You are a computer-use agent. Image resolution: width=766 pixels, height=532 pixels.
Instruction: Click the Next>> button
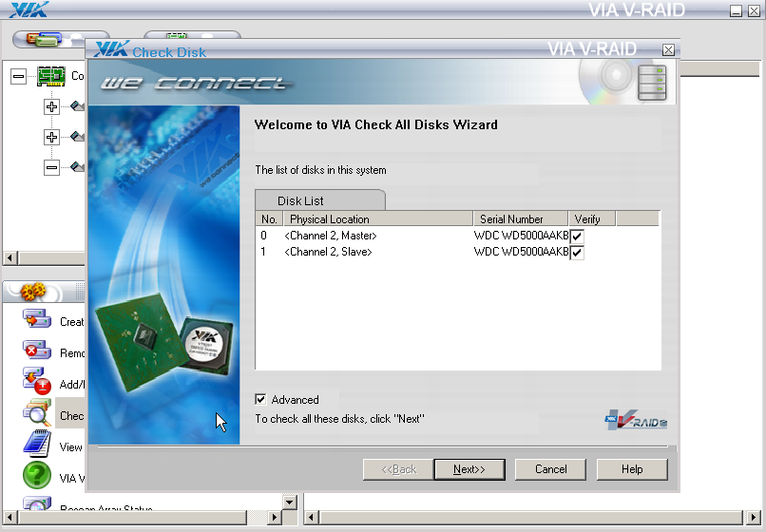469,469
